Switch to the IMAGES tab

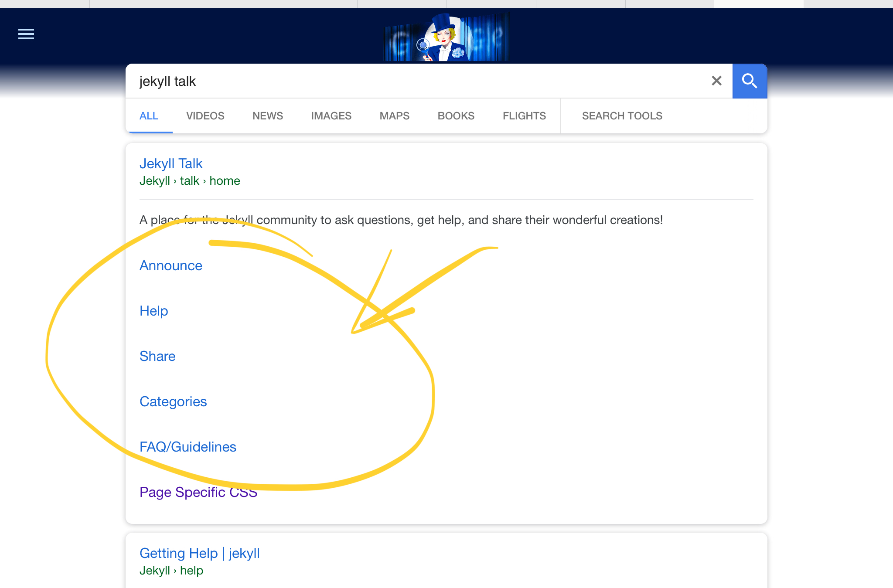pos(331,116)
